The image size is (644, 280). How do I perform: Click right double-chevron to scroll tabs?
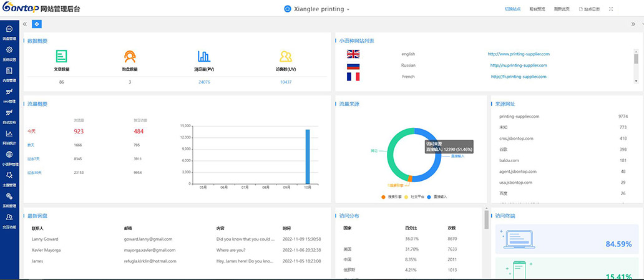[633, 24]
